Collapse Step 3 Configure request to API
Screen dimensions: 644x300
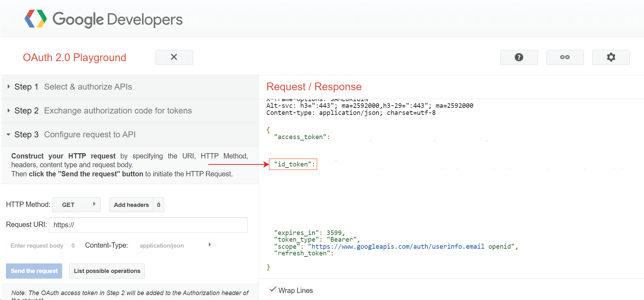[130, 135]
